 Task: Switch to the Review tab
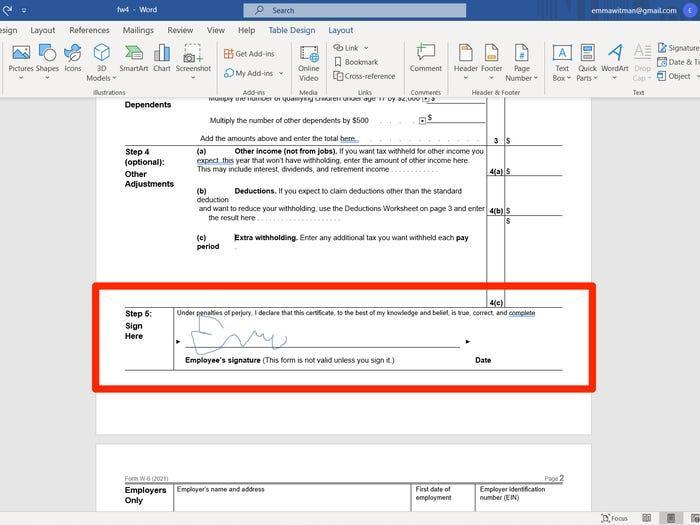point(180,30)
